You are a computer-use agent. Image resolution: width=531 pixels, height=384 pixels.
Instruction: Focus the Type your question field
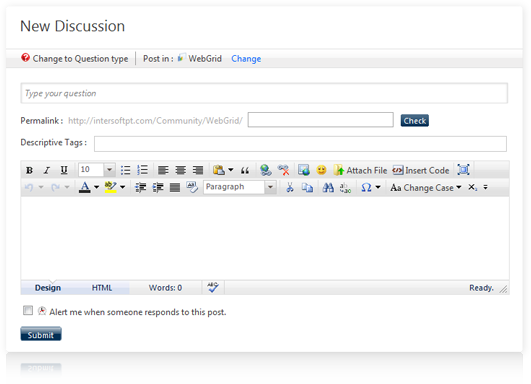coord(264,93)
